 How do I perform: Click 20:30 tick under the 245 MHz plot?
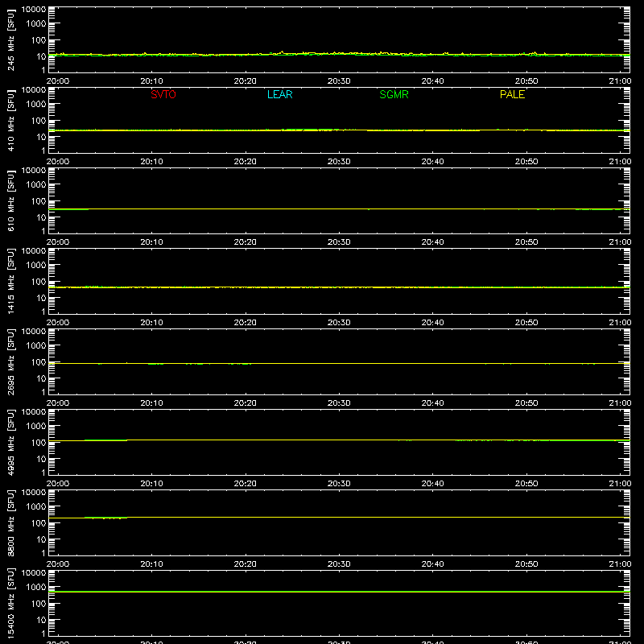pos(339,81)
